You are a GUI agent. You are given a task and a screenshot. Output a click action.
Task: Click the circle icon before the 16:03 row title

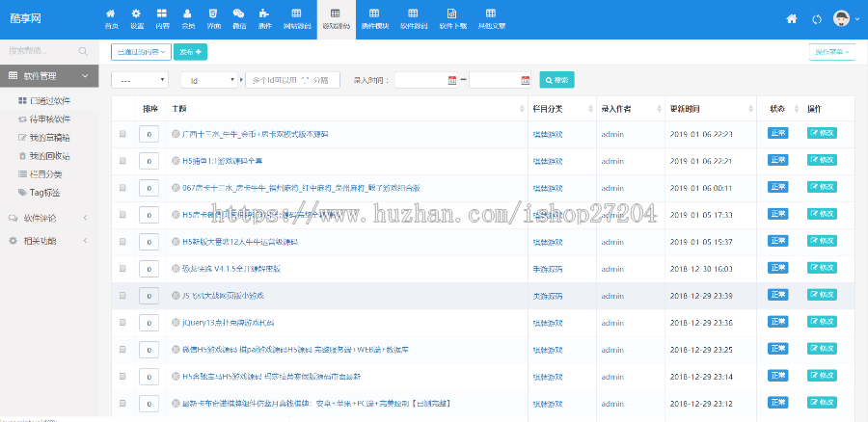[x=176, y=269]
